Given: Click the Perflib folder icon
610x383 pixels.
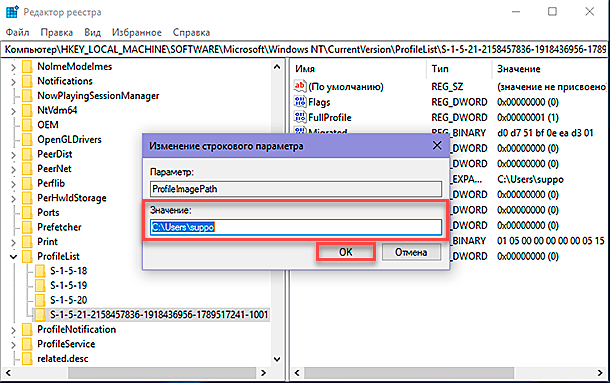Looking at the screenshot, I should (27, 184).
